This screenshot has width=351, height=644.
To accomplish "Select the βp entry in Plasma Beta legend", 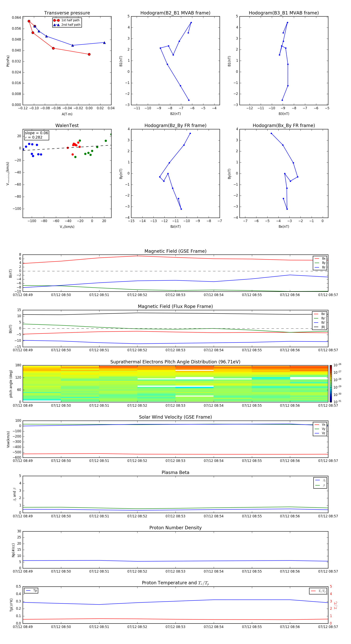I will tap(320, 480).
